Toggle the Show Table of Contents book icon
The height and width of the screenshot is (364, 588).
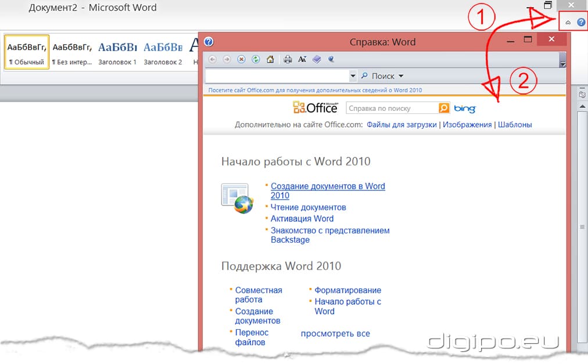click(316, 59)
